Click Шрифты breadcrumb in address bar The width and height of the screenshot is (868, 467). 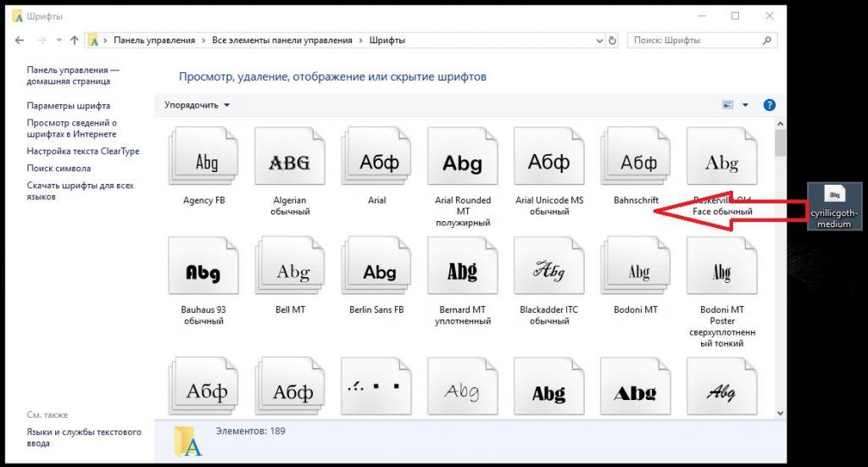pyautogui.click(x=387, y=41)
